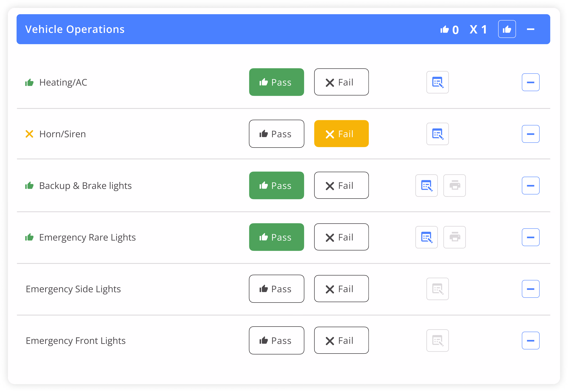
Task: Open notes icon for Heating/AC row
Action: point(437,82)
